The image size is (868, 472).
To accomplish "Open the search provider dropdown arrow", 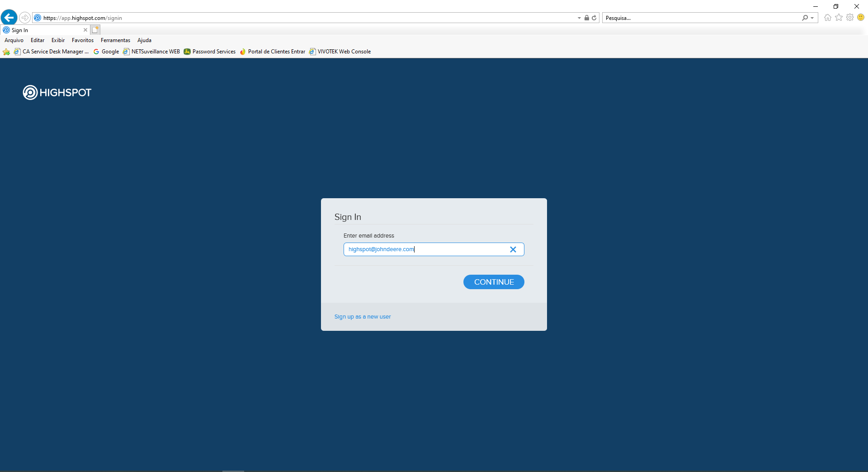I will (812, 18).
